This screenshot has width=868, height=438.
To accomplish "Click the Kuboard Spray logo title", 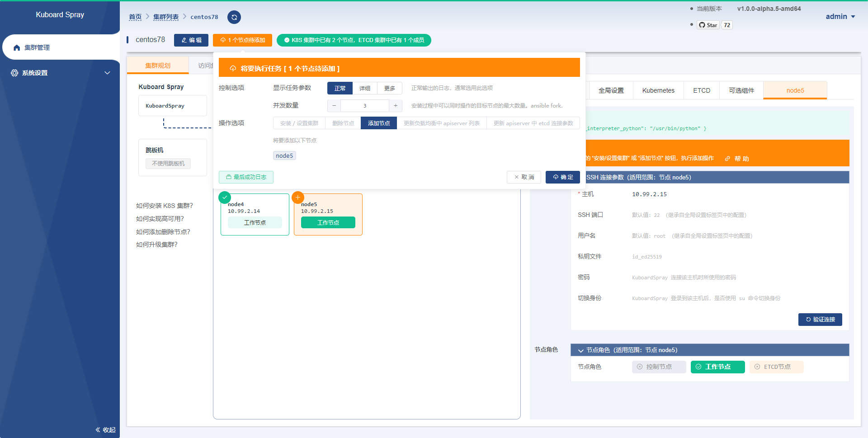I will pos(60,14).
